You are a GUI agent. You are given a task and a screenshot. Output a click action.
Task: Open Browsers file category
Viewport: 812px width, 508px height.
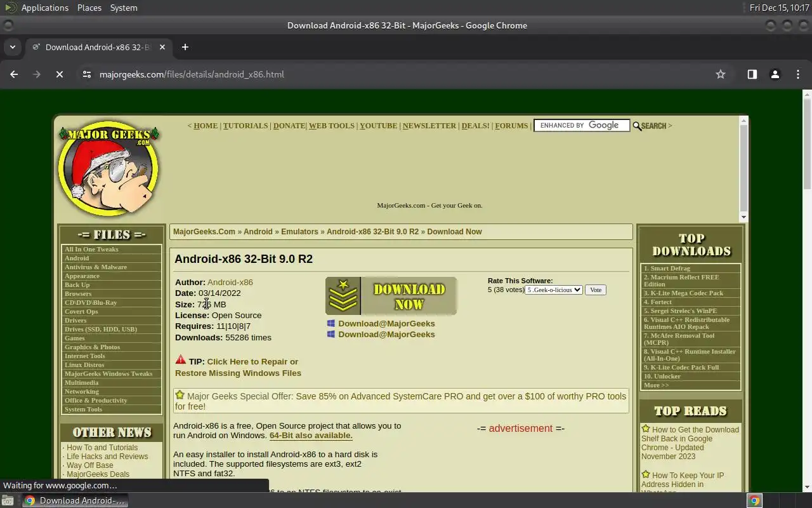[78, 294]
